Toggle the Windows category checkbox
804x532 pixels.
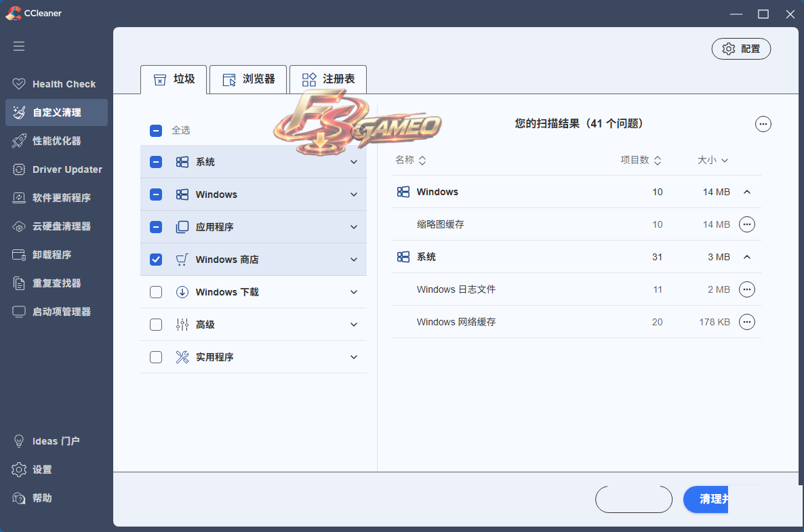pyautogui.click(x=156, y=195)
